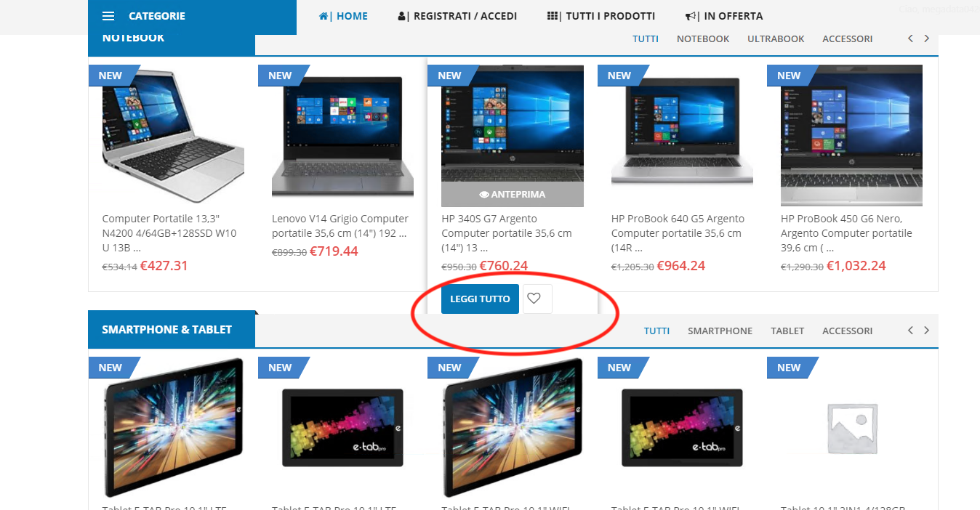Open the Categorie hamburger menu icon
Viewport: 980px width, 510px height.
pos(108,16)
